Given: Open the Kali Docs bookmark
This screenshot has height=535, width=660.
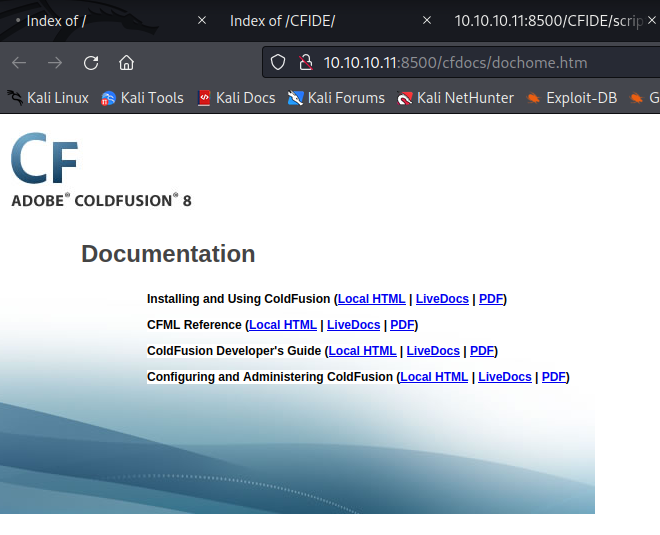Looking at the screenshot, I should pyautogui.click(x=237, y=98).
